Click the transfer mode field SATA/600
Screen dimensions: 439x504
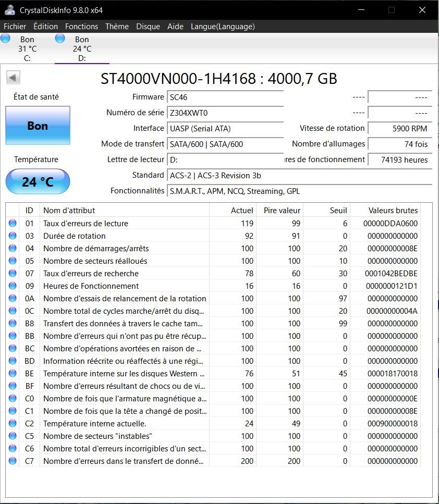click(225, 144)
